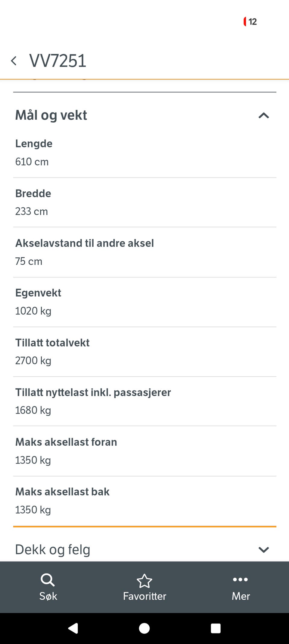Tap the star favorites icon
Screen dimensions: 289x644
tap(144, 581)
